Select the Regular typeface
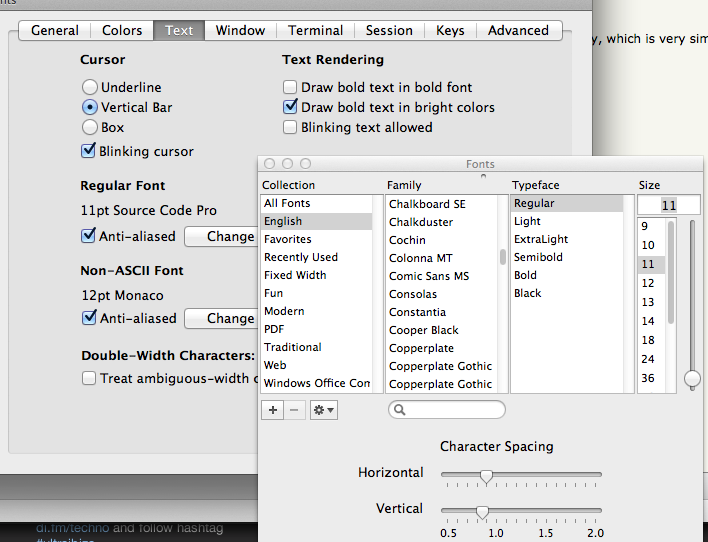This screenshot has width=708, height=542. click(567, 203)
